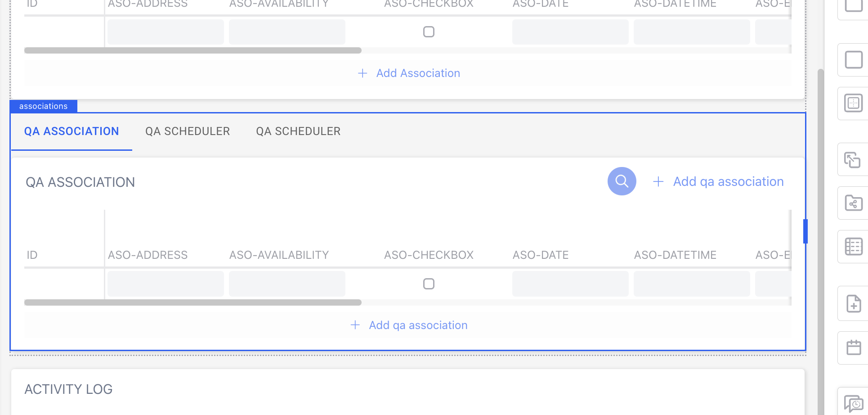Toggle the ASO-CHECKBOX in QA Association row
The image size is (868, 415).
429,284
